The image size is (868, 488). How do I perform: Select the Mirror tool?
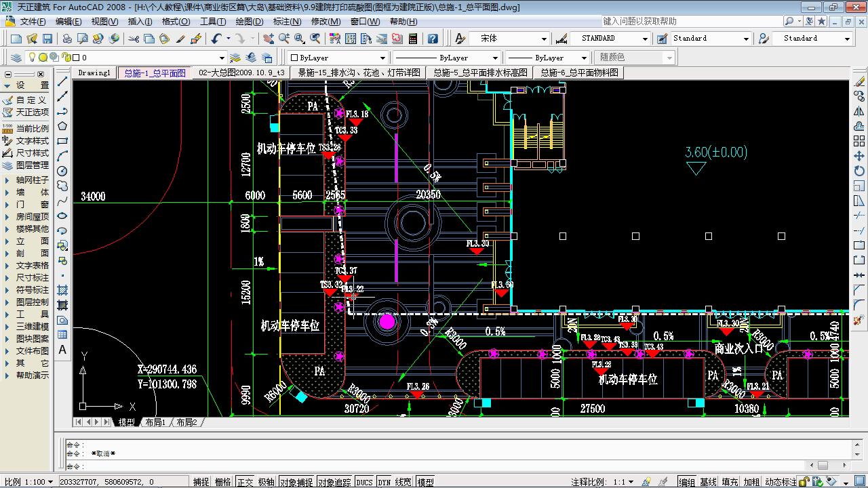click(x=859, y=111)
